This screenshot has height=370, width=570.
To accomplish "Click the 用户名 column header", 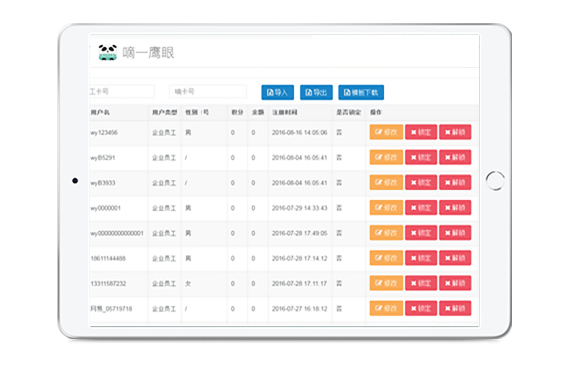I will coord(100,112).
